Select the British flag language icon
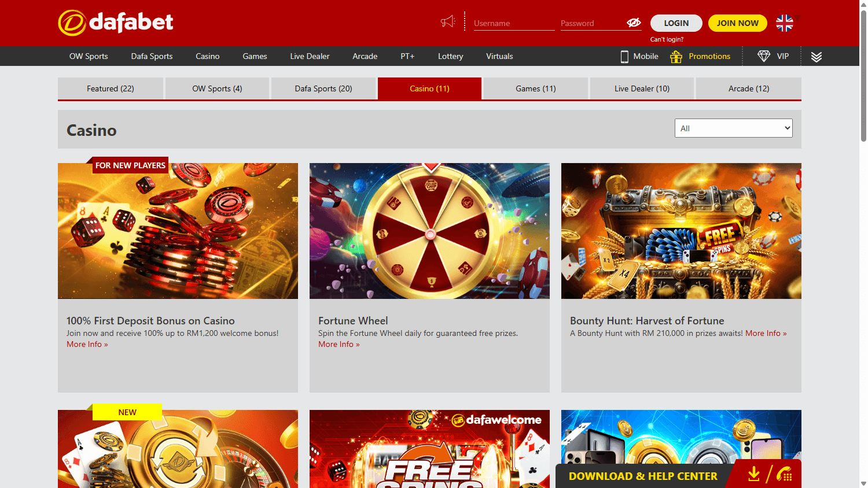Screen dimensions: 868x488 (x=785, y=23)
